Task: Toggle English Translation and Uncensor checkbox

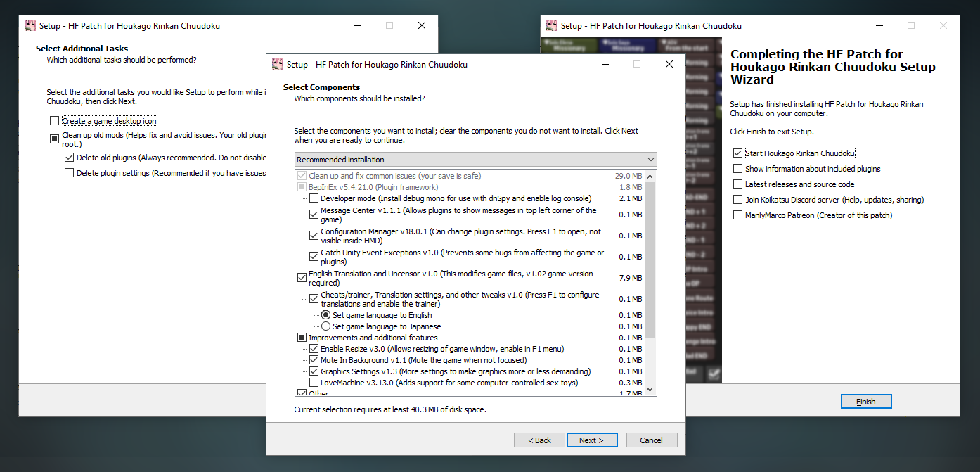Action: point(302,278)
